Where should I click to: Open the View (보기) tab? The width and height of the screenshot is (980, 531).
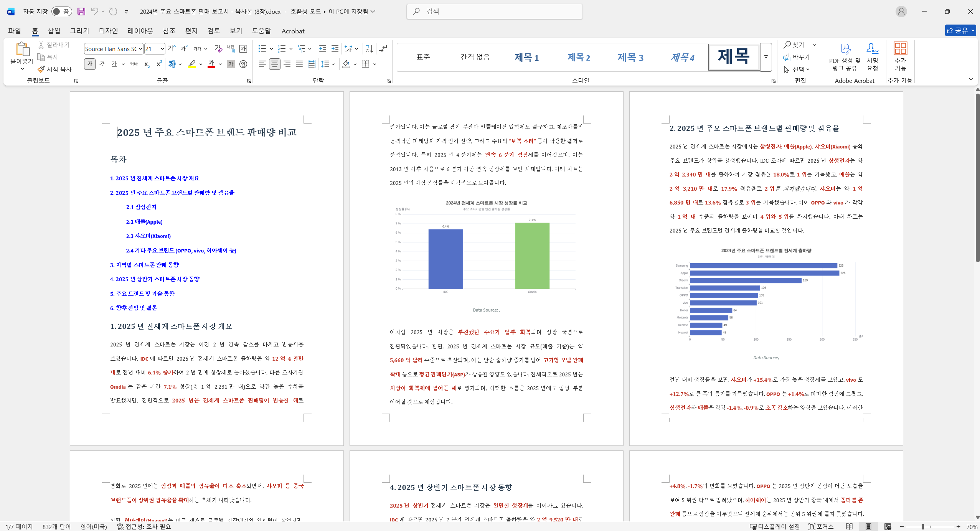coord(236,31)
